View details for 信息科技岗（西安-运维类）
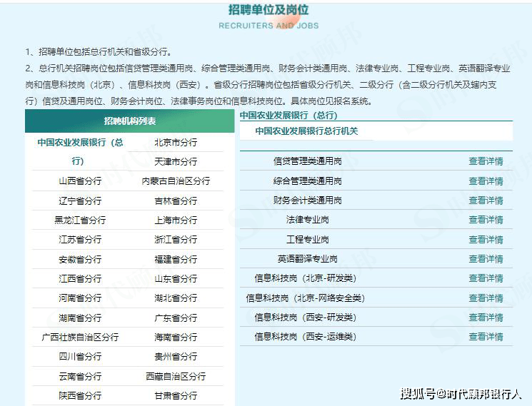The height and width of the screenshot is (406, 532). 486,337
